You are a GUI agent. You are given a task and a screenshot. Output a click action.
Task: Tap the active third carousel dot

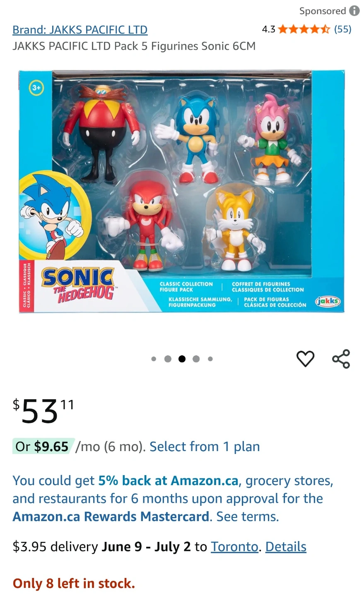coord(182,359)
